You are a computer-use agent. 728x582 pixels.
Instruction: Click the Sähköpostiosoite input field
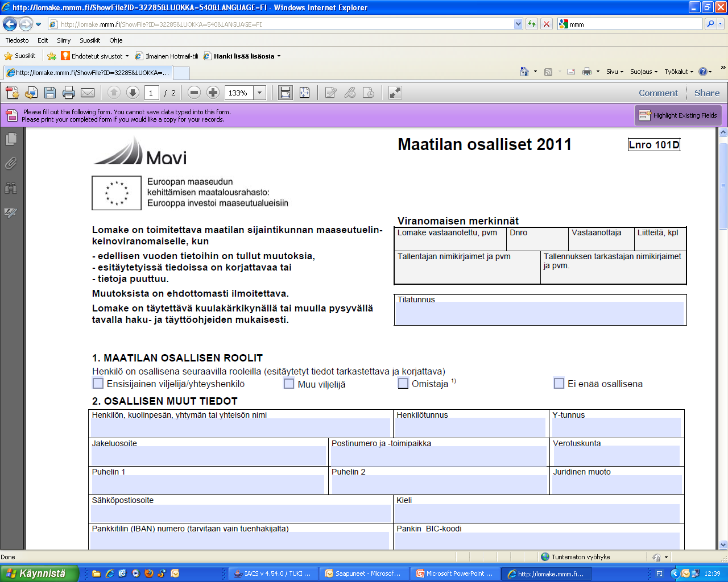point(241,513)
